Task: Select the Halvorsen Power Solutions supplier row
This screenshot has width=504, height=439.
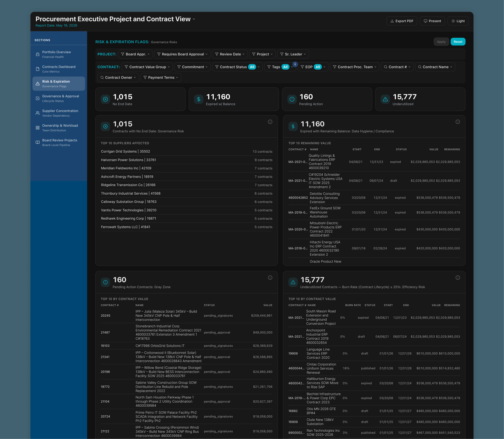Action: click(186, 160)
